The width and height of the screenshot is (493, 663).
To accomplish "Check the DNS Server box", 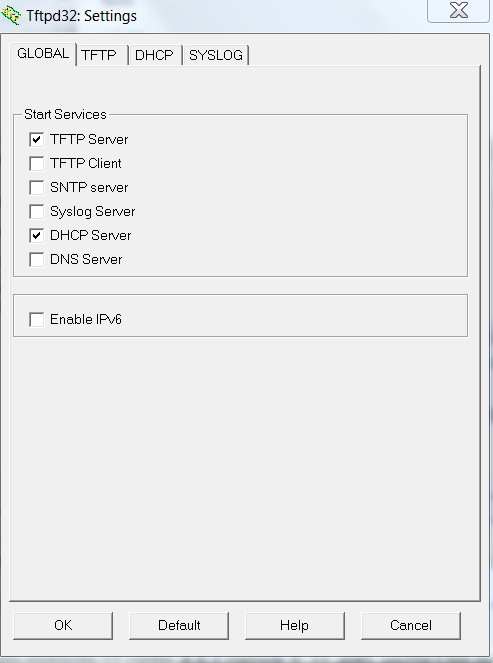I will [x=37, y=260].
